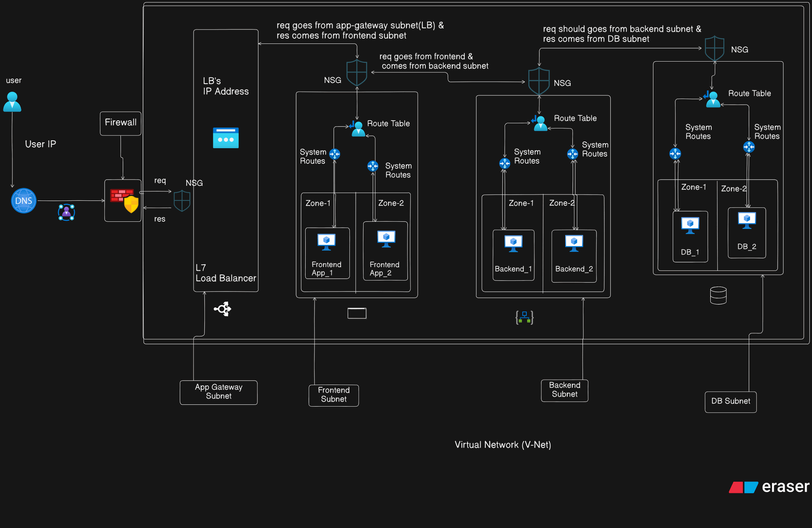Click the DB_2 VM icon
This screenshot has width=812, height=528.
click(747, 221)
